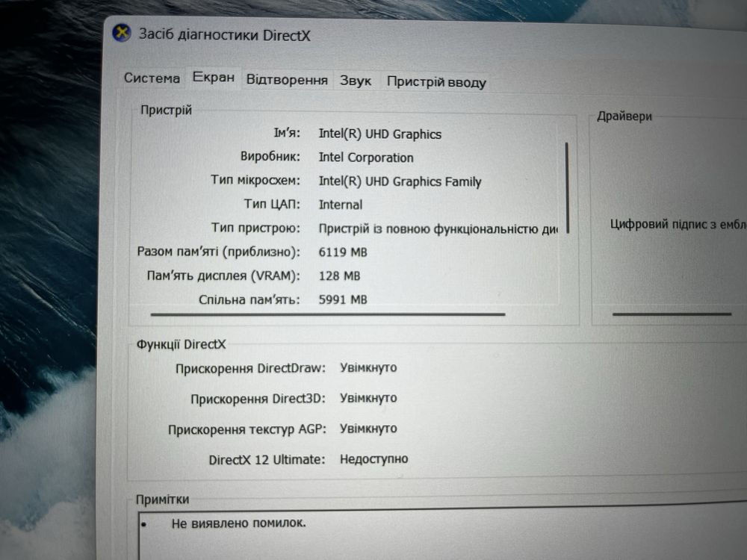Click Недоступно next to DirectX 12 Ultimate
The width and height of the screenshot is (747, 560).
(x=374, y=459)
